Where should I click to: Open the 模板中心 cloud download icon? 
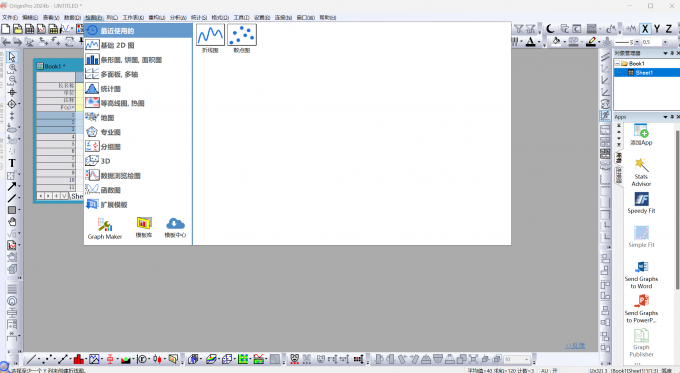[x=175, y=228]
